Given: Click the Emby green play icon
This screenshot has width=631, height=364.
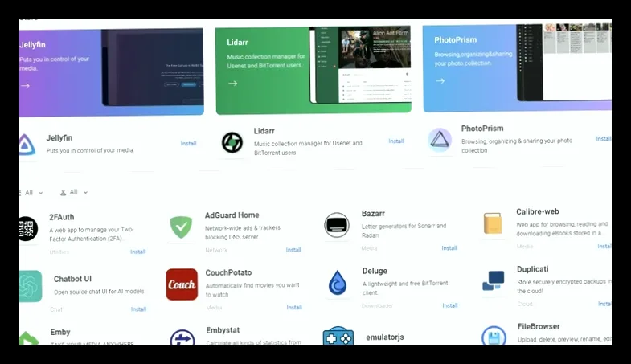Looking at the screenshot, I should [29, 338].
